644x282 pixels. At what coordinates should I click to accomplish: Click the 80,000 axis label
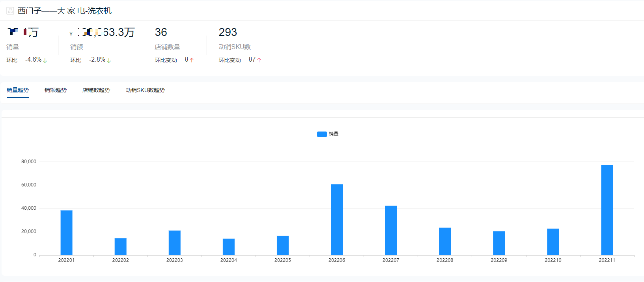click(29, 162)
